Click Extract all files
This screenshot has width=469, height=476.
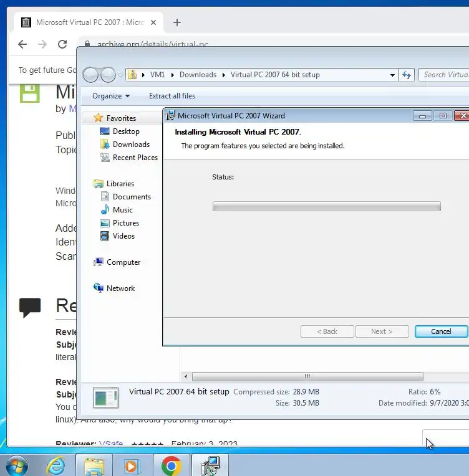pyautogui.click(x=172, y=96)
